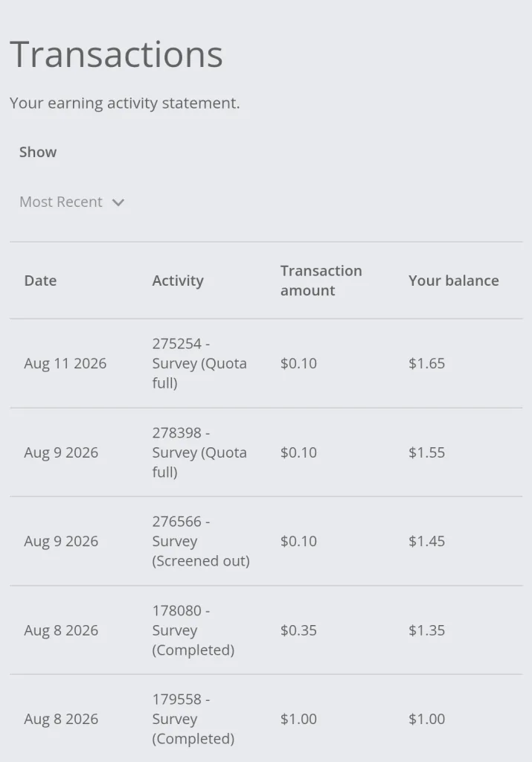Click the chevron arrow beside Most Recent
The width and height of the screenshot is (532, 762).
[x=118, y=202]
